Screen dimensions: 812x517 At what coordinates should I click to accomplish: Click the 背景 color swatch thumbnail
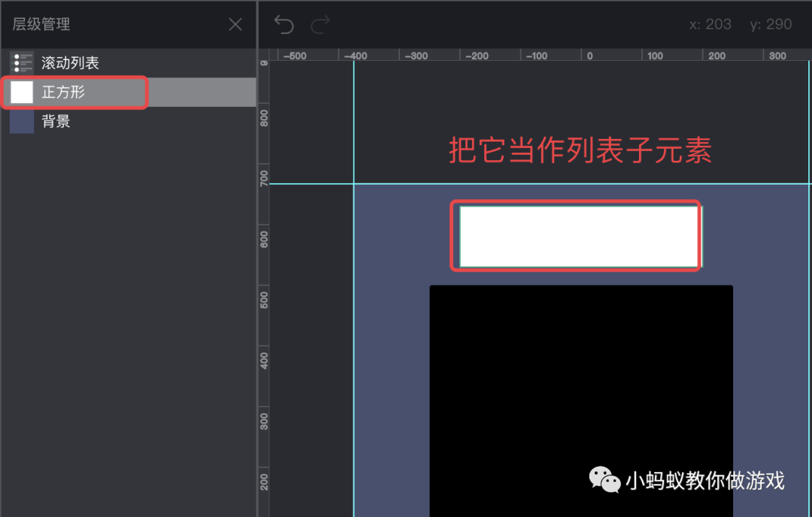21,121
